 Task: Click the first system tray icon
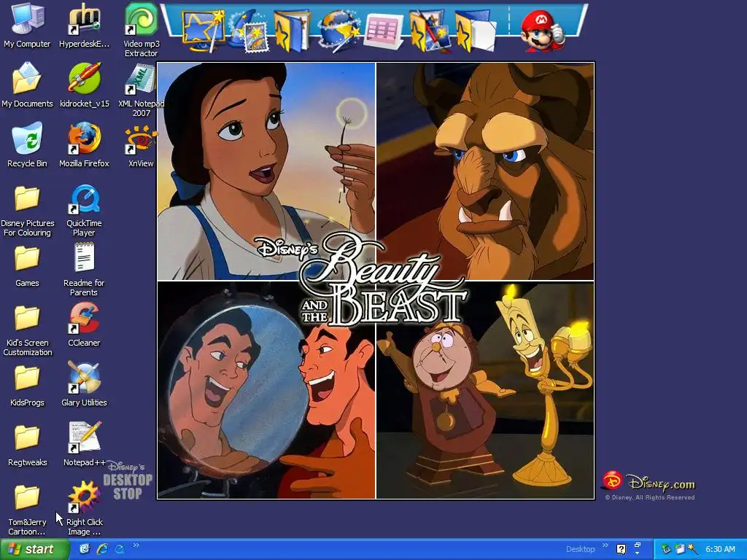coord(665,549)
